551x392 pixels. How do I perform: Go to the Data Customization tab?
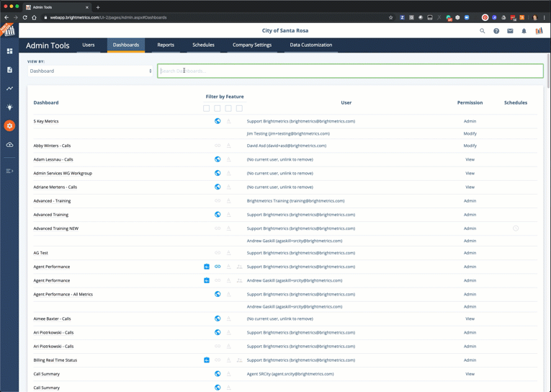click(x=311, y=45)
